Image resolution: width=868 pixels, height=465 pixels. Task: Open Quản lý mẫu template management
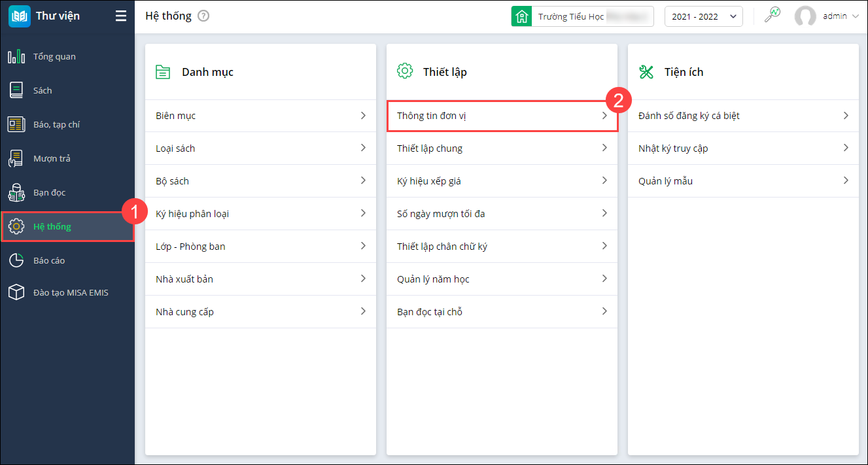tap(743, 181)
